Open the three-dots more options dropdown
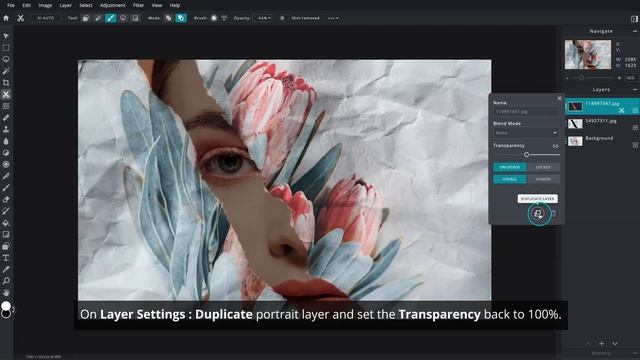Screen dimensions: 640x360 coord(333,18)
